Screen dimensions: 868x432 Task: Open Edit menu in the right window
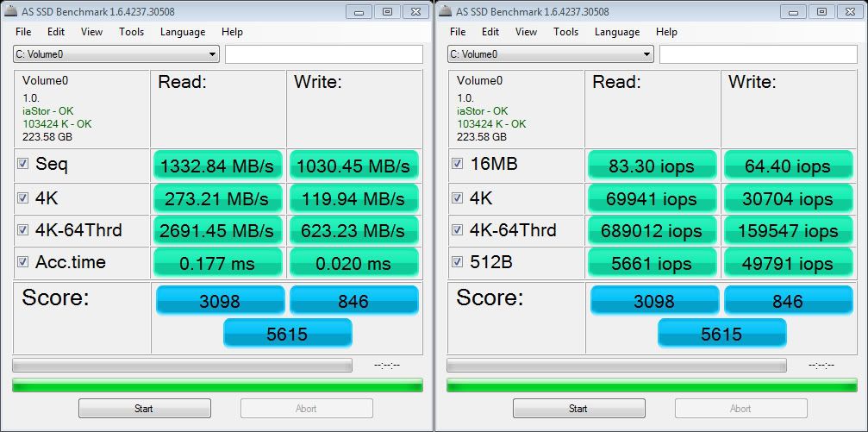pyautogui.click(x=490, y=32)
